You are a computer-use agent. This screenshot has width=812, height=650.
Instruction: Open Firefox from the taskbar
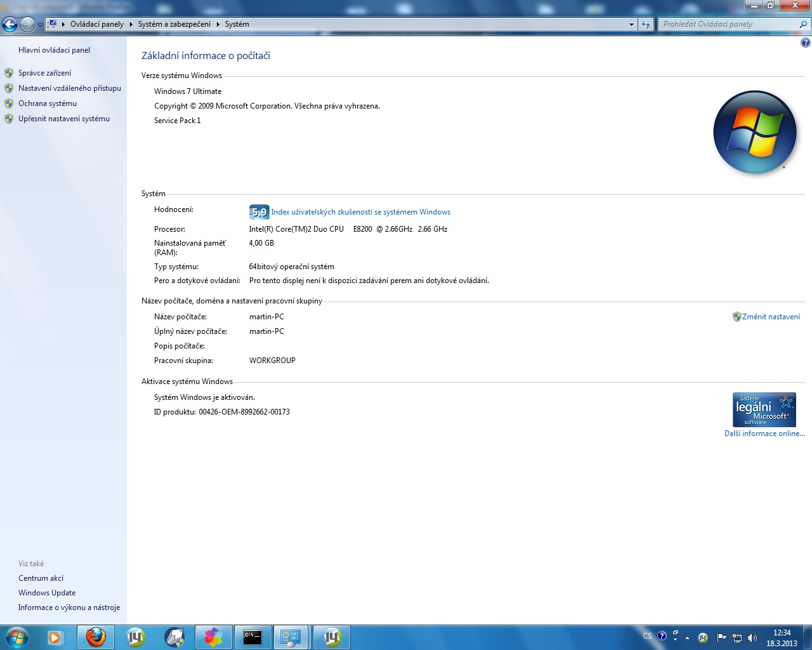[96, 637]
